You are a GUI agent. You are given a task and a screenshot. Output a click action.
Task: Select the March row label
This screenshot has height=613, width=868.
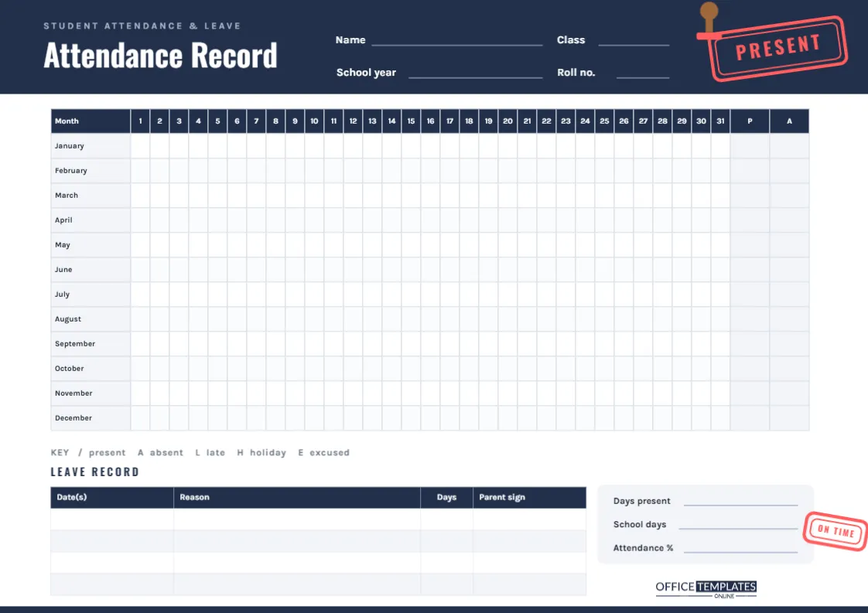coord(91,196)
